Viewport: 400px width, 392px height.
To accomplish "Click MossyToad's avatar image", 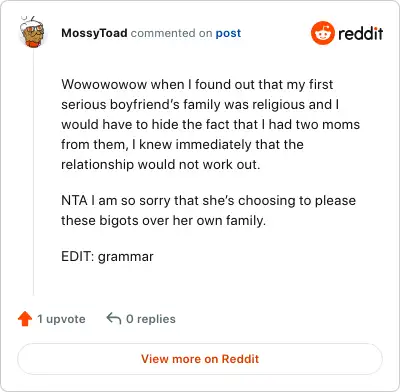I will 32,32.
